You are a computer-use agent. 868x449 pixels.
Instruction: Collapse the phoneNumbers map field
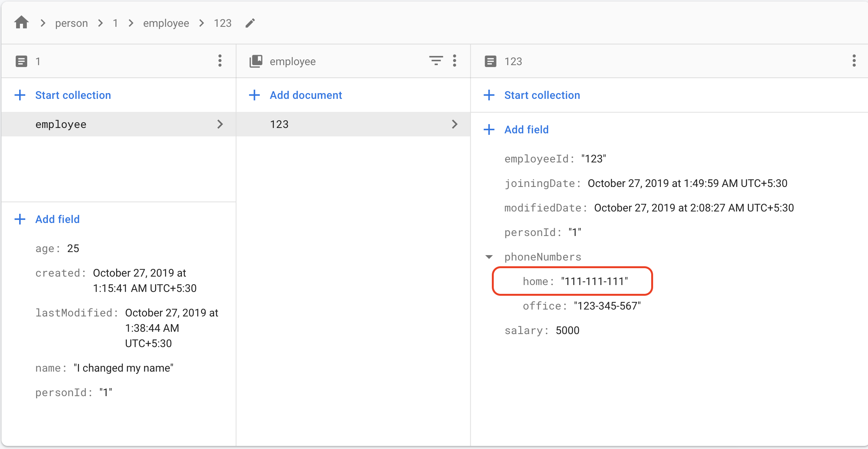(x=488, y=257)
